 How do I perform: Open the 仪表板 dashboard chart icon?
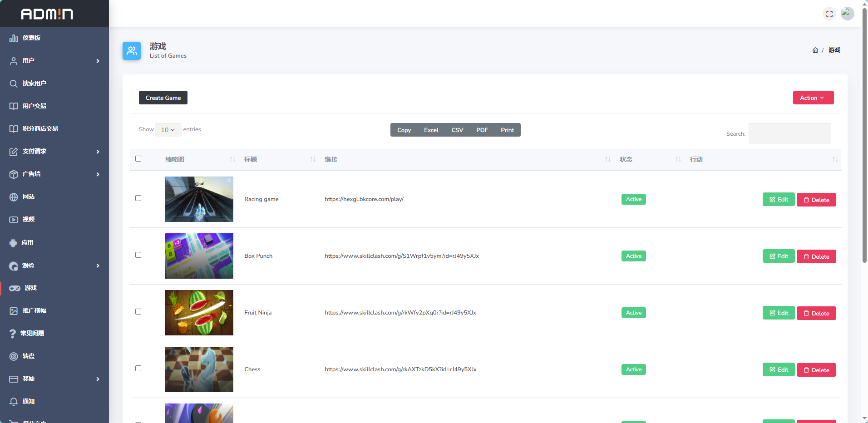(14, 38)
